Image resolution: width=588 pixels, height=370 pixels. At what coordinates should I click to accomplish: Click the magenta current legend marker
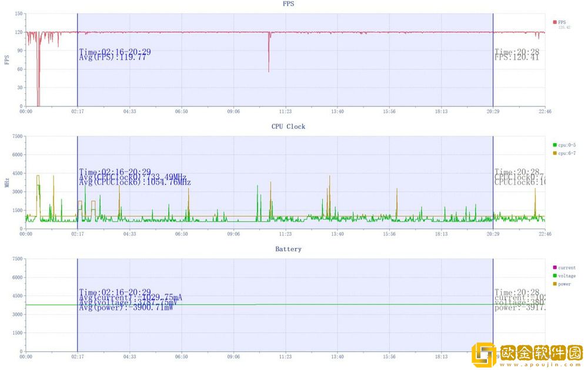pos(554,268)
